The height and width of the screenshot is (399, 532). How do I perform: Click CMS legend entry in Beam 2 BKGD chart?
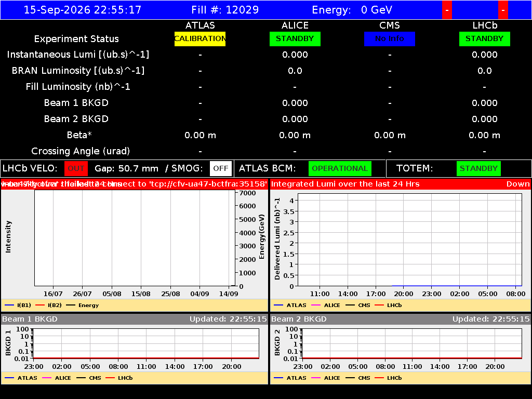coord(358,378)
